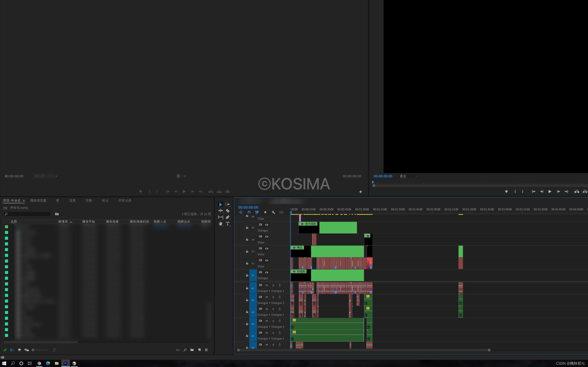Select the Razor tool
Image resolution: width=588 pixels, height=367 pixels.
pos(228,211)
